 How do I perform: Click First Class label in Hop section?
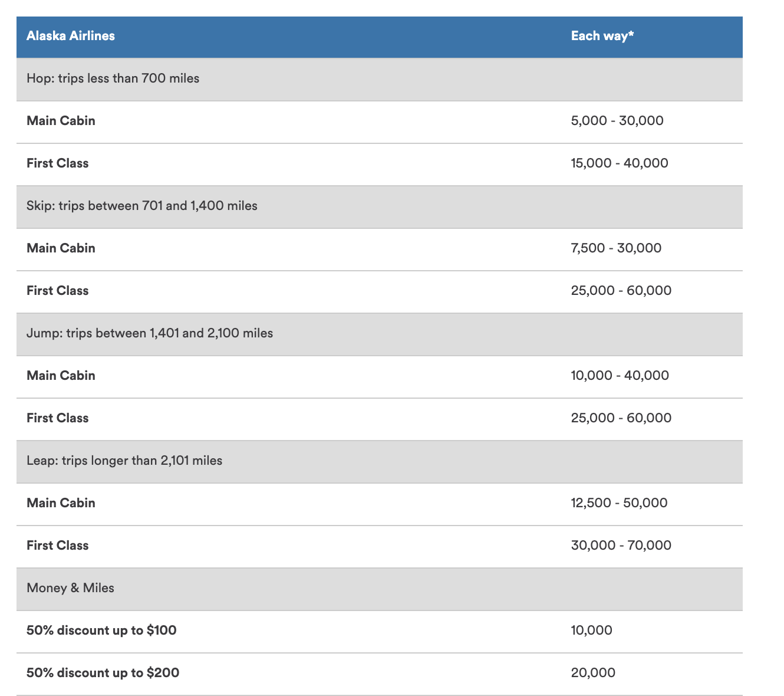tap(58, 163)
